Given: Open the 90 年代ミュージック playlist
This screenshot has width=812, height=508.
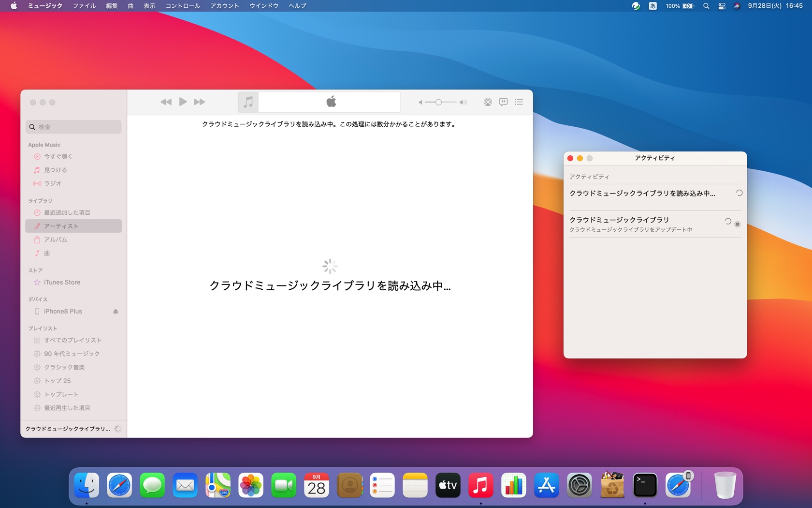Looking at the screenshot, I should [x=72, y=354].
